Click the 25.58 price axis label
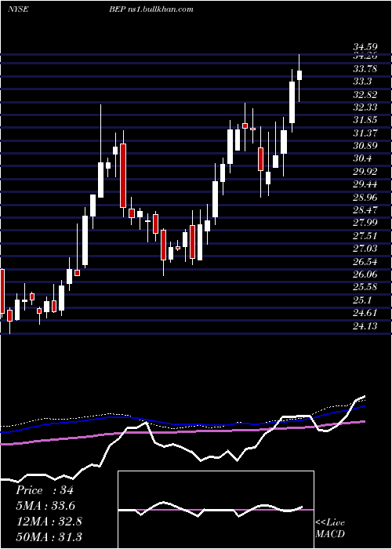Image resolution: width=392 pixels, height=549 pixels. coord(365,288)
